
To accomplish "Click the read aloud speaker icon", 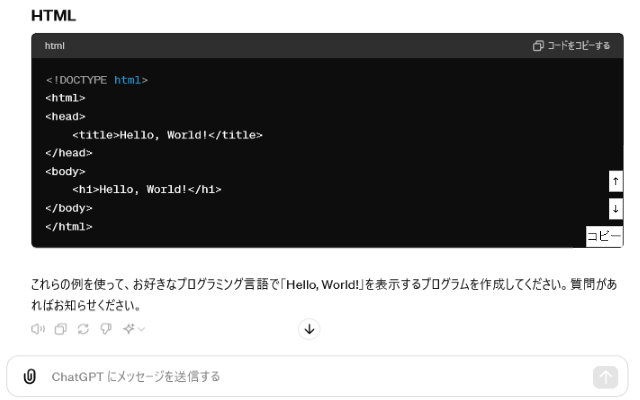I will 38,329.
